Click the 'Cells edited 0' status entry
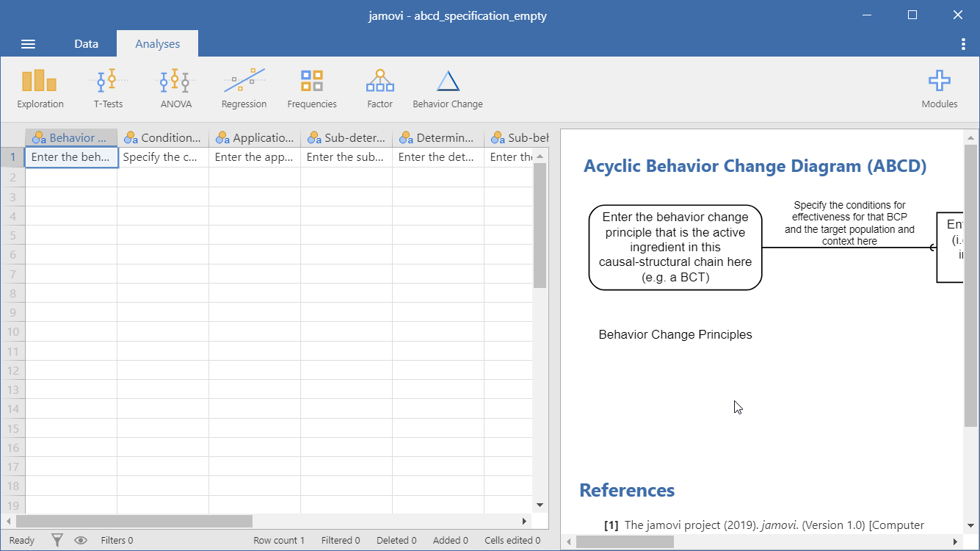This screenshot has height=551, width=980. [512, 541]
